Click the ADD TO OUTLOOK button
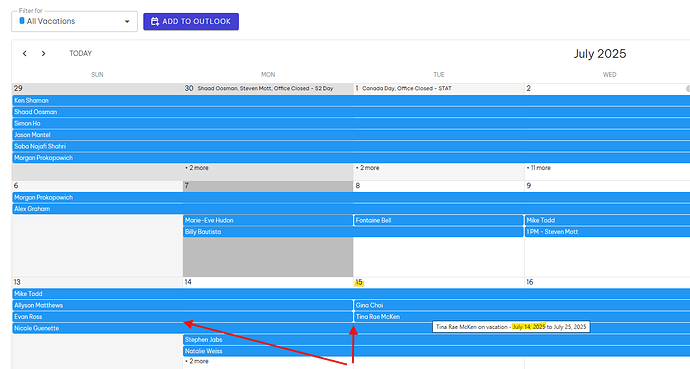The width and height of the screenshot is (690, 369). 191,22
